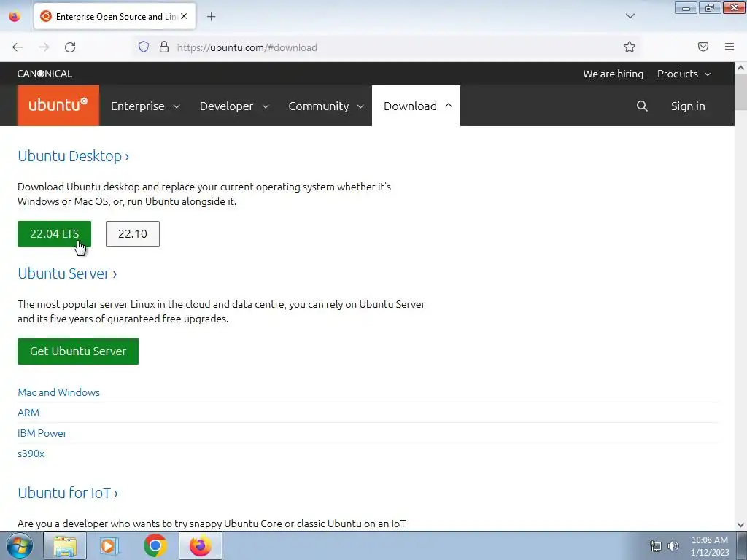Screen dimensions: 747x560
Task: Expand the Products dropdown
Action: click(x=684, y=74)
